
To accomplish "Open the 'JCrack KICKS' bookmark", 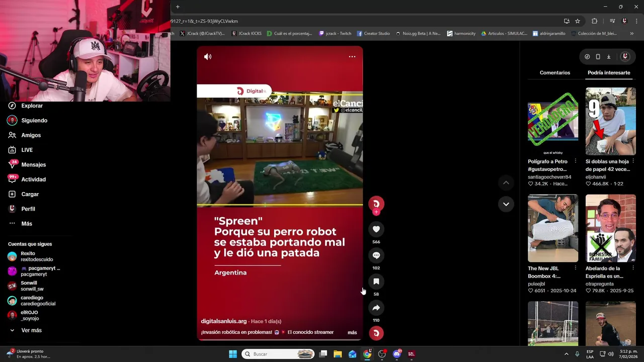I will [247, 34].
